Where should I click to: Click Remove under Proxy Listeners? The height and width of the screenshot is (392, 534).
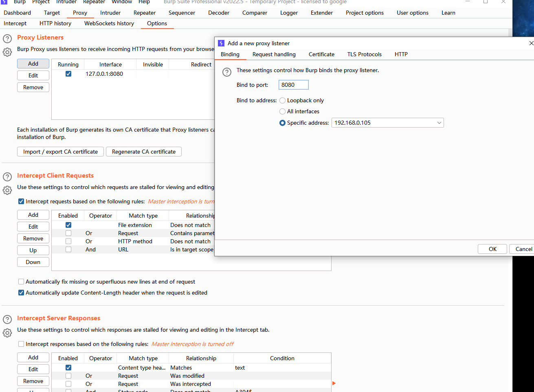pyautogui.click(x=33, y=87)
